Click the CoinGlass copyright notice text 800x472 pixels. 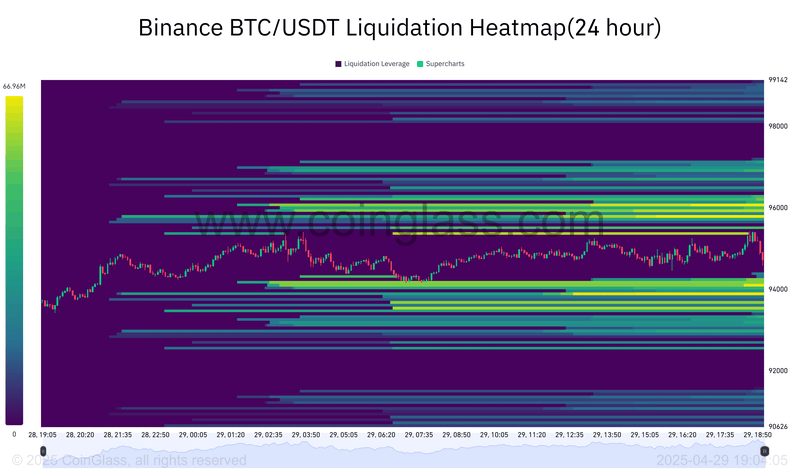point(129,460)
